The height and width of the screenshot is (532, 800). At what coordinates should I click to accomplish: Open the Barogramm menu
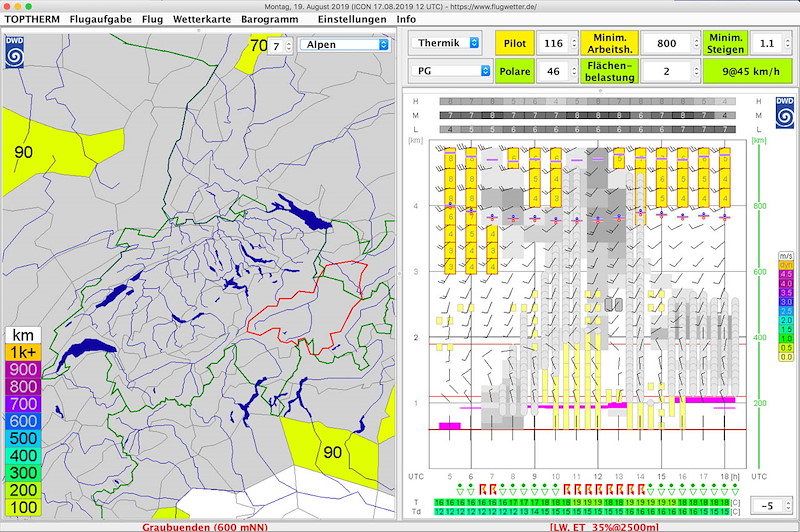(x=269, y=19)
